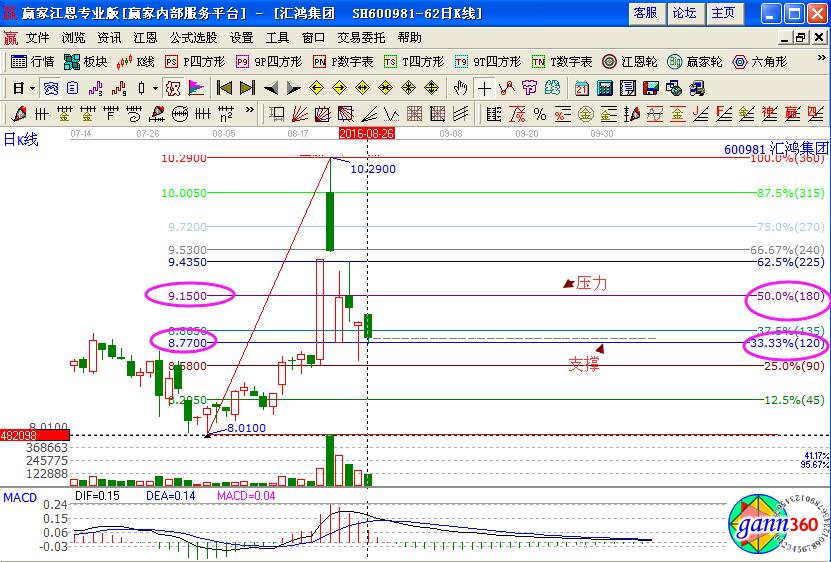Click the calculator icon in toolbar
Viewport: 831px width, 562px height.
[605, 87]
